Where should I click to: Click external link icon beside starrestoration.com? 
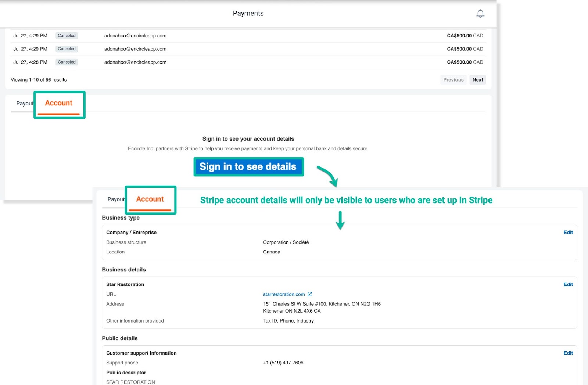coord(310,294)
